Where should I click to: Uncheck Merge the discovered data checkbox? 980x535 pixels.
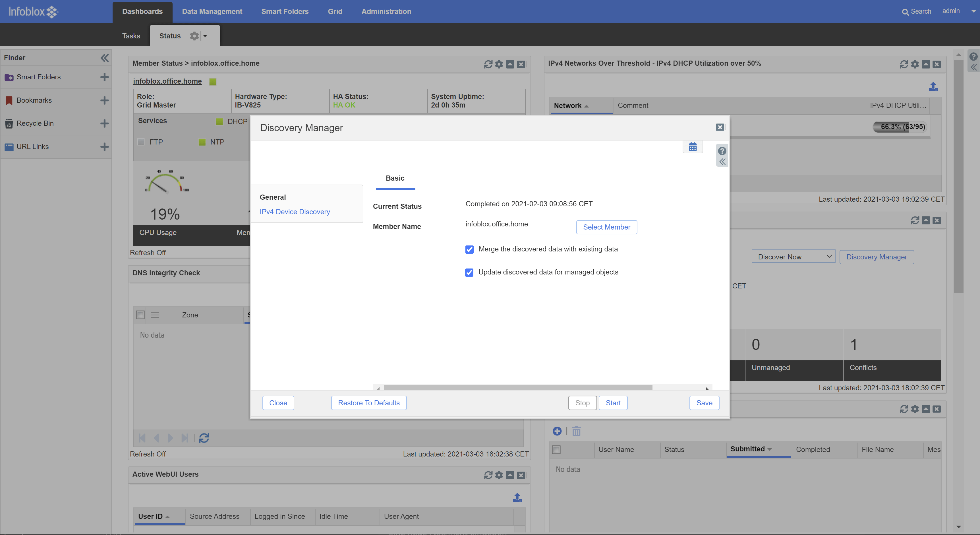(x=469, y=249)
